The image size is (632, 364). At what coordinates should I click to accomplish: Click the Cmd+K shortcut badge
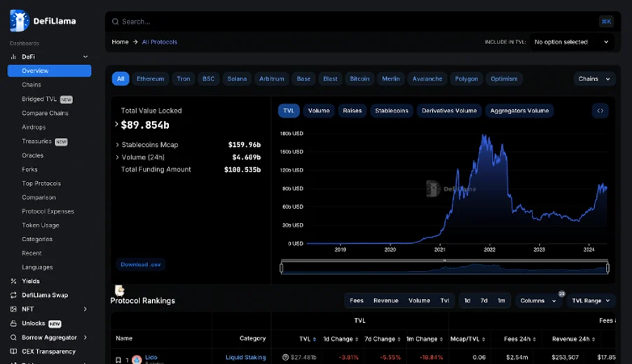(606, 22)
